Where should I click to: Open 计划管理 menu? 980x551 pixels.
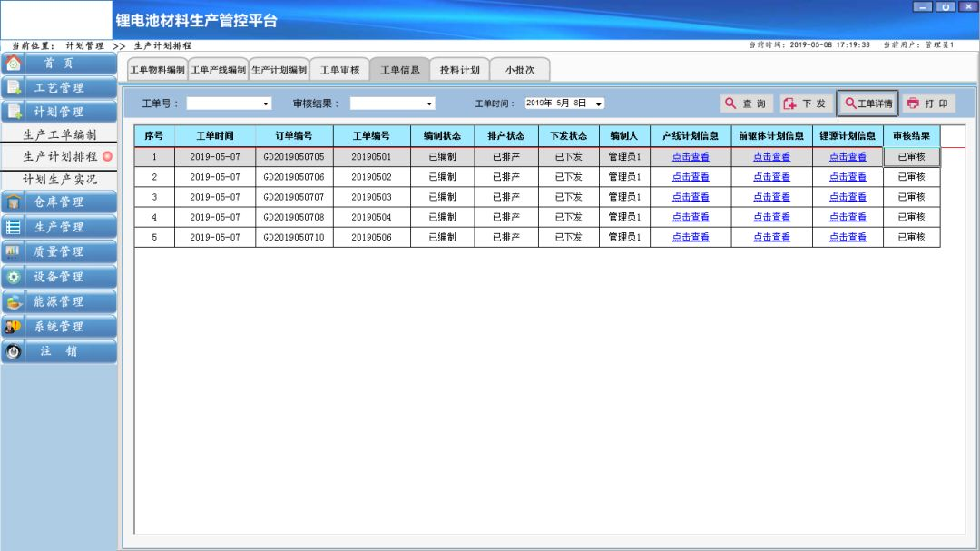tap(59, 112)
